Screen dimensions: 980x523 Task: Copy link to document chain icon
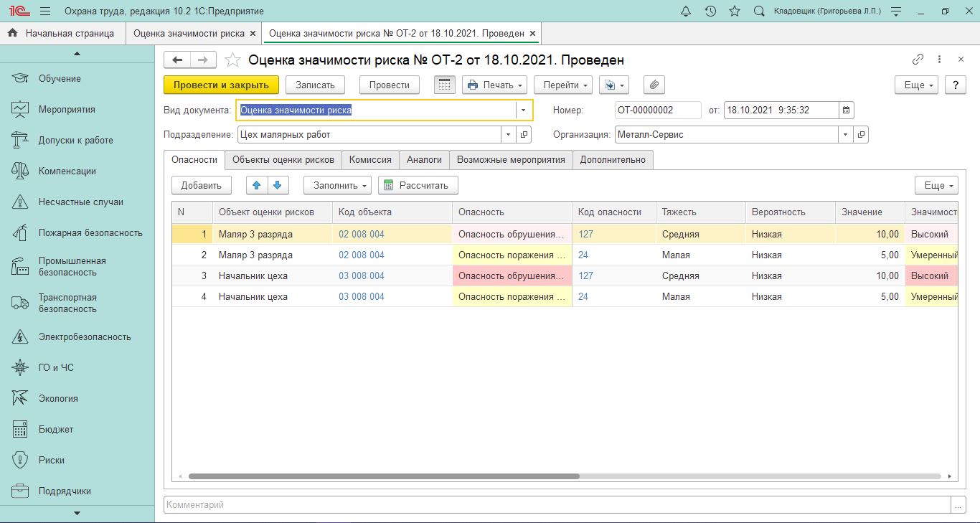(x=918, y=60)
